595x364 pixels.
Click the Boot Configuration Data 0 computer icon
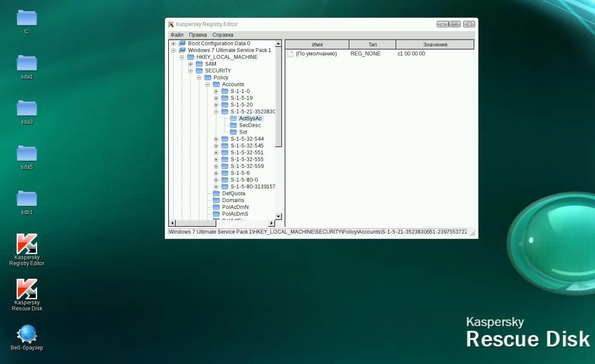click(182, 43)
